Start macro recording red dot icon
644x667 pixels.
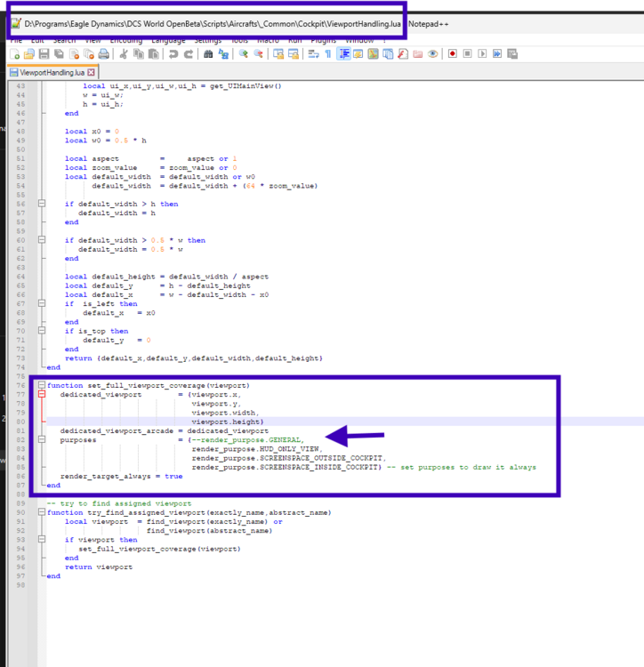[453, 54]
